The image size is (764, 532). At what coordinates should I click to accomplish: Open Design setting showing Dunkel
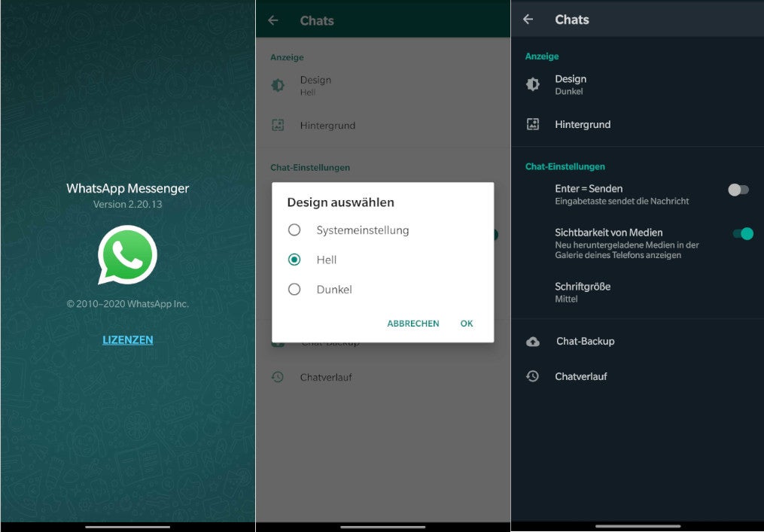(x=638, y=84)
